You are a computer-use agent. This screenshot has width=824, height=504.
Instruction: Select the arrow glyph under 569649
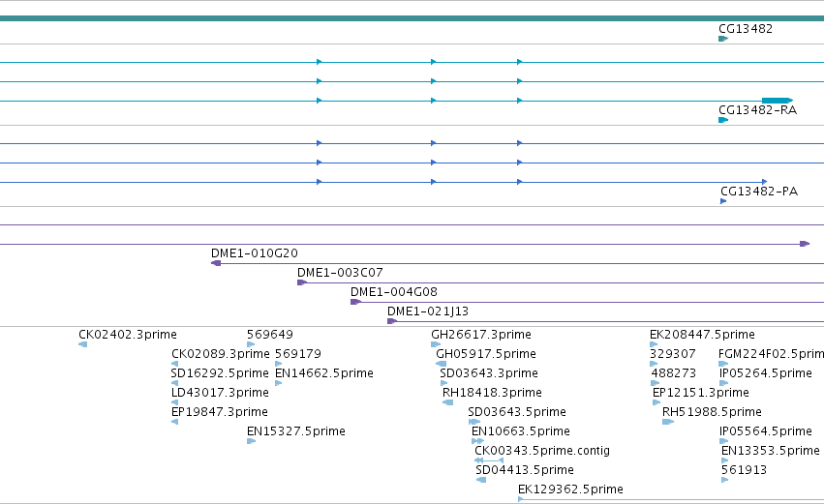point(251,344)
